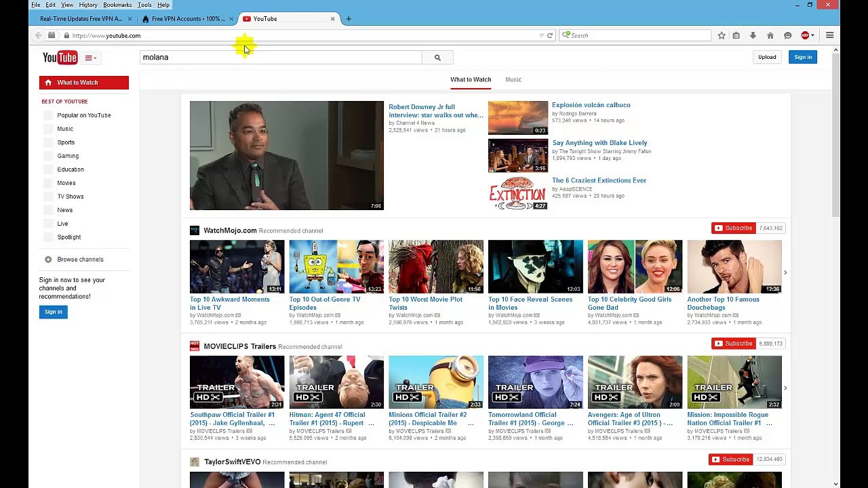
Task: Focus the browser Search field
Action: pos(635,35)
